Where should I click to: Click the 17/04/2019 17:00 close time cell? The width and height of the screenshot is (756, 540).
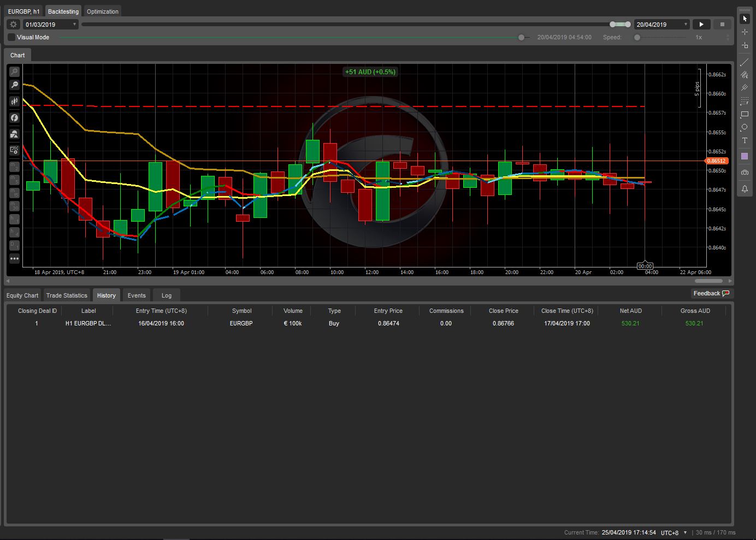click(567, 323)
